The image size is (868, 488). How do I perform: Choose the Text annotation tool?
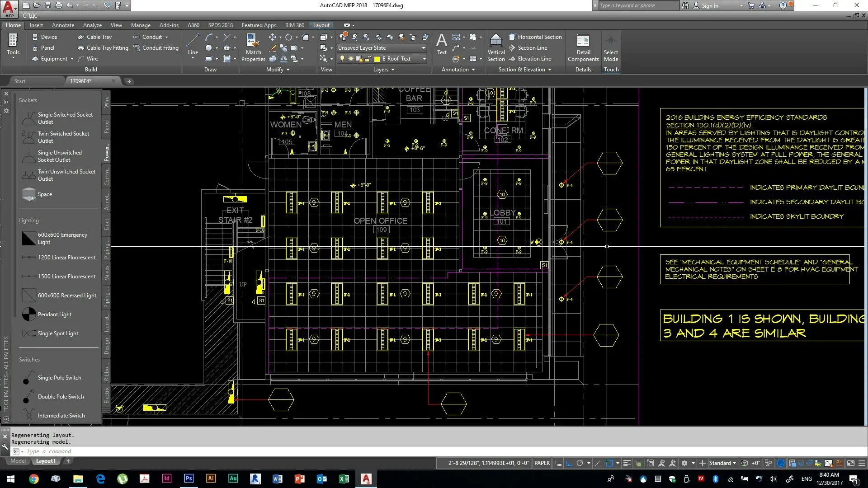pyautogui.click(x=442, y=44)
